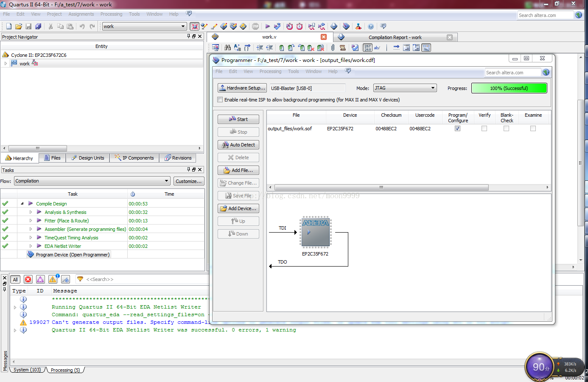The width and height of the screenshot is (588, 382).
Task: Click the info messages filter icon in Messages
Action: pos(65,279)
